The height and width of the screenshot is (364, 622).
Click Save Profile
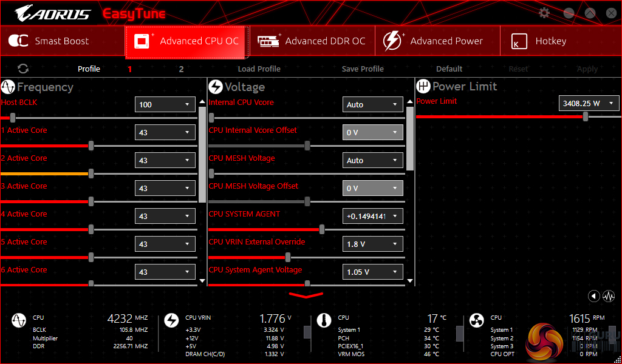(x=363, y=69)
